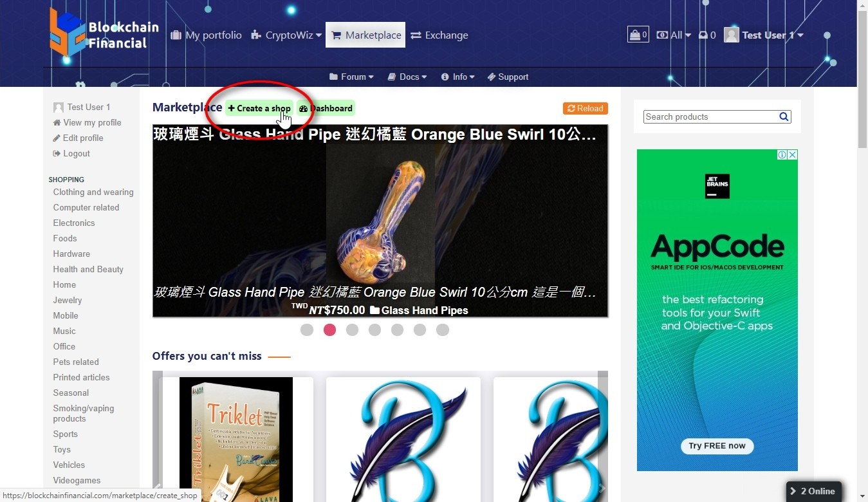Click the orange Reload button

(585, 108)
